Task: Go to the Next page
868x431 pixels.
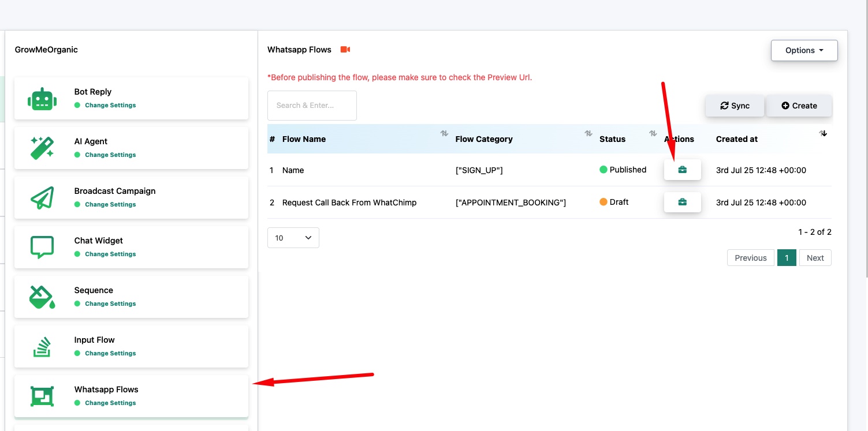Action: tap(815, 258)
